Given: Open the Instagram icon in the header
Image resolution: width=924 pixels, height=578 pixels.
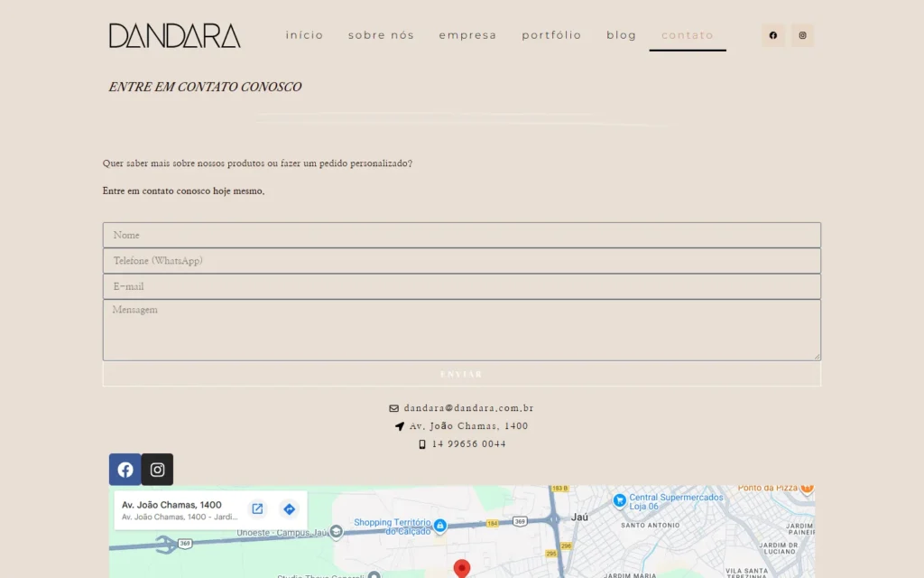Looking at the screenshot, I should [802, 35].
